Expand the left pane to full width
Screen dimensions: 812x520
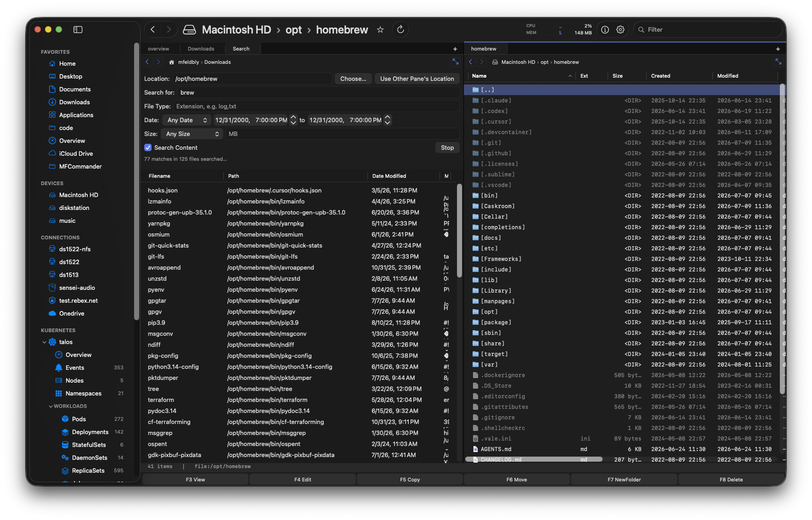tap(455, 62)
